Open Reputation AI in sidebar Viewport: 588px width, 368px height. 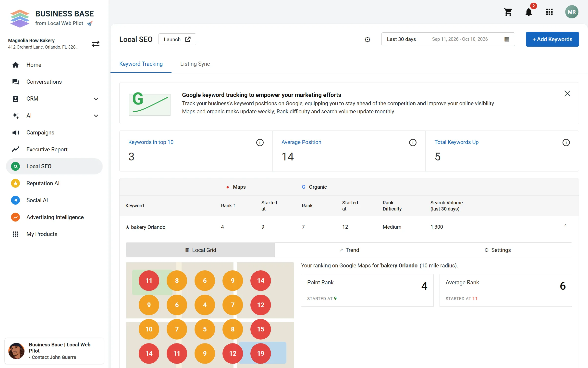(54, 183)
